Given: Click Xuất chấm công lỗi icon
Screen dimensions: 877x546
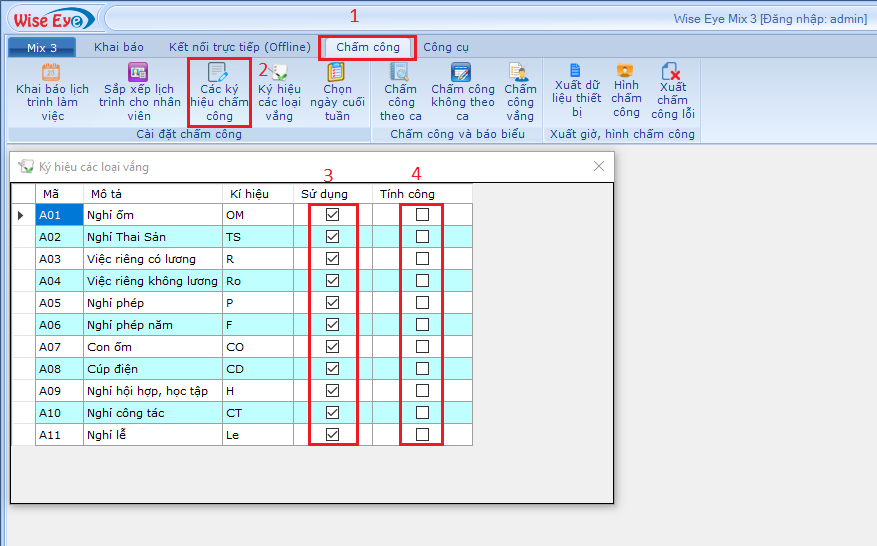Looking at the screenshot, I should [x=672, y=72].
